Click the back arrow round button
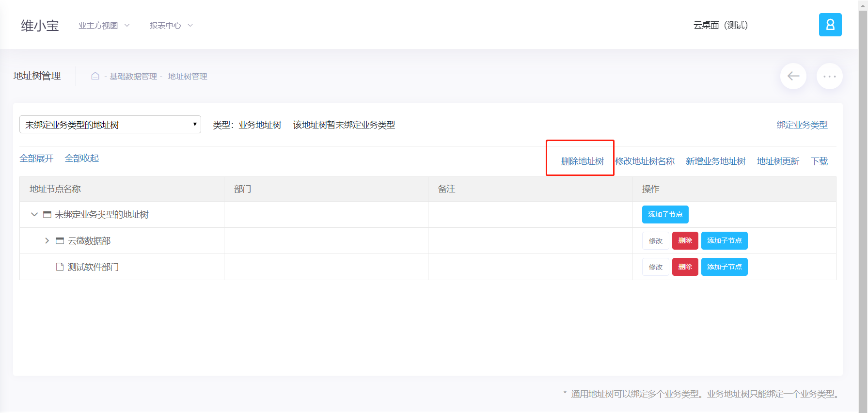 point(793,76)
